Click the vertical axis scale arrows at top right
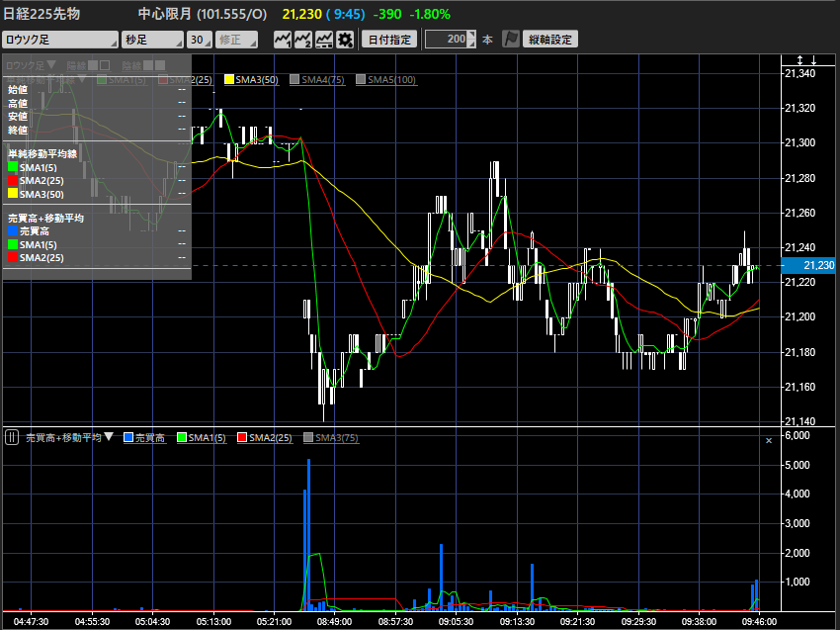Viewport: 840px width, 630px height. coord(807,60)
